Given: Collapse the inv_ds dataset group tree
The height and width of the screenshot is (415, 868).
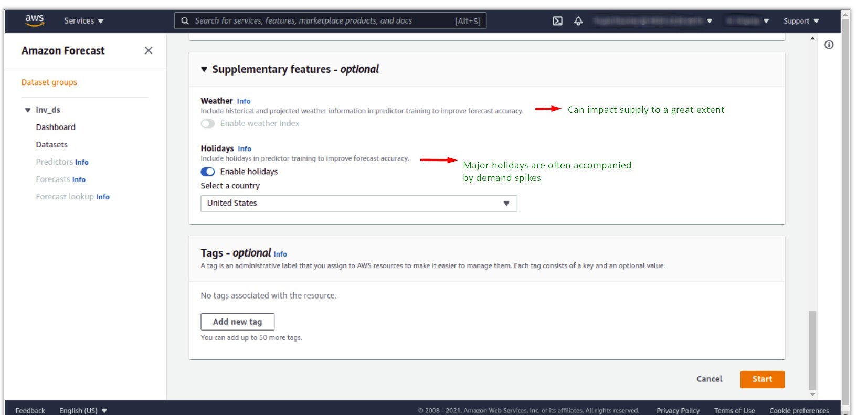Looking at the screenshot, I should pyautogui.click(x=28, y=110).
